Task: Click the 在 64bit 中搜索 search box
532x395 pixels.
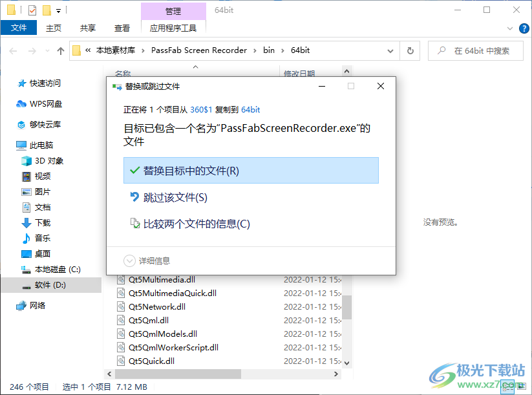Action: [476, 51]
